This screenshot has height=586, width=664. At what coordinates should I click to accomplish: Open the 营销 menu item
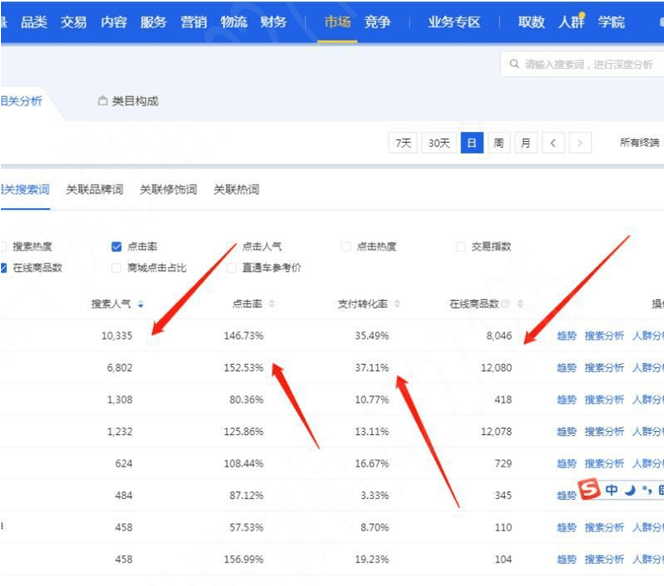coord(194,22)
